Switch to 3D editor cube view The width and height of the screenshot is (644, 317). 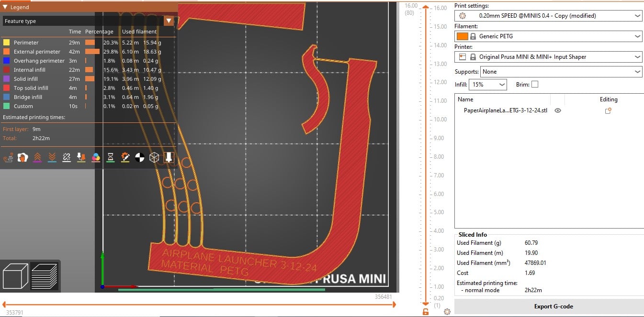point(15,276)
